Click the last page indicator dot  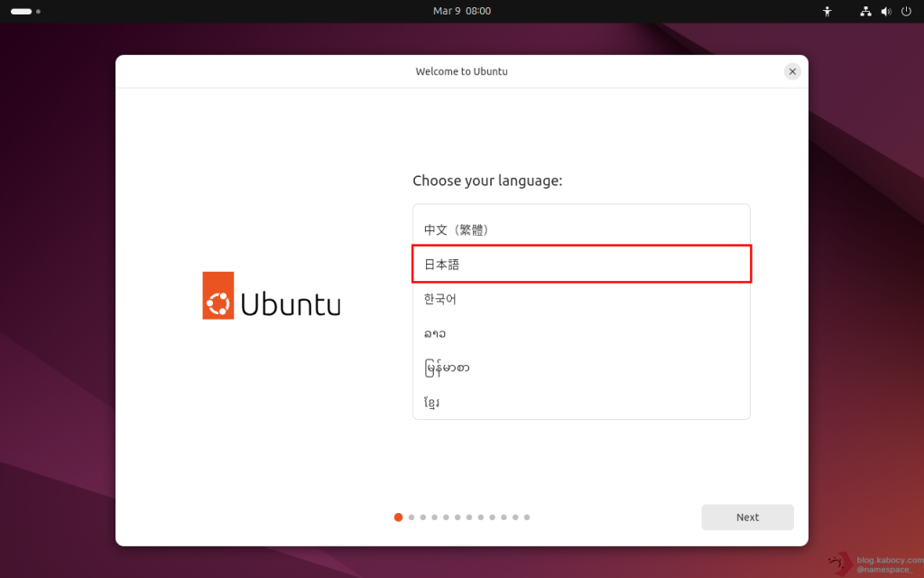pos(527,517)
